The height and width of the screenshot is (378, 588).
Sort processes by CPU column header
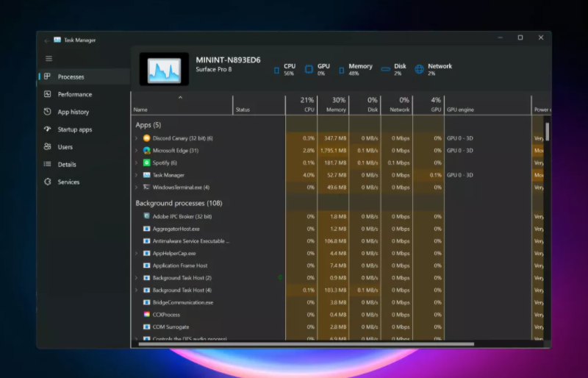pos(301,105)
